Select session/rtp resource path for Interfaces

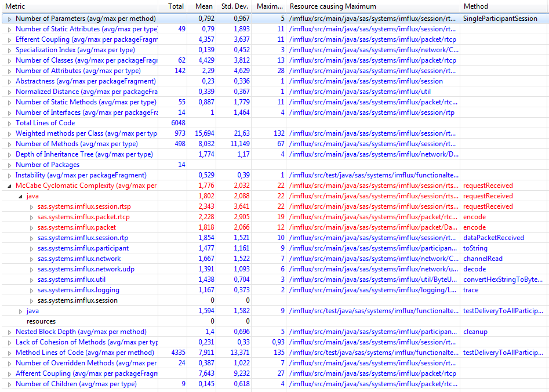point(372,113)
